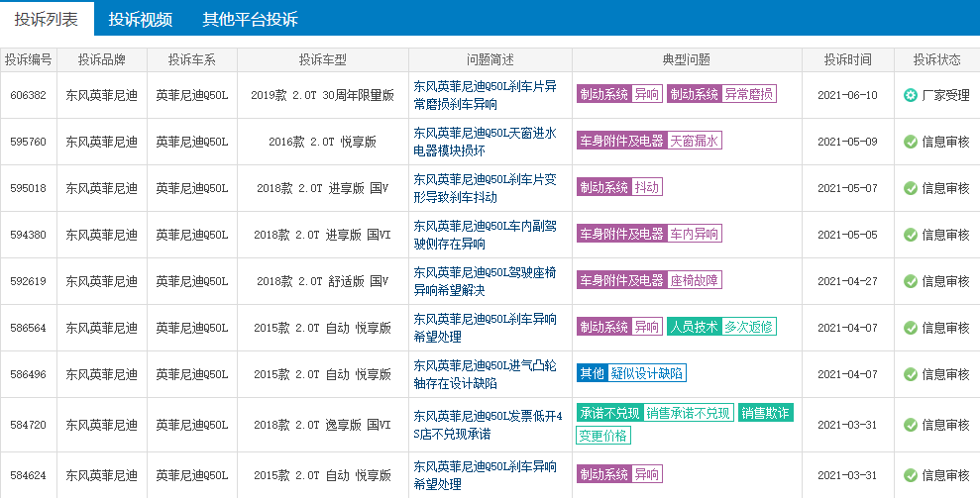
Task: Click the 制动系统 异响 tag in row 586564
Action: pos(619,326)
